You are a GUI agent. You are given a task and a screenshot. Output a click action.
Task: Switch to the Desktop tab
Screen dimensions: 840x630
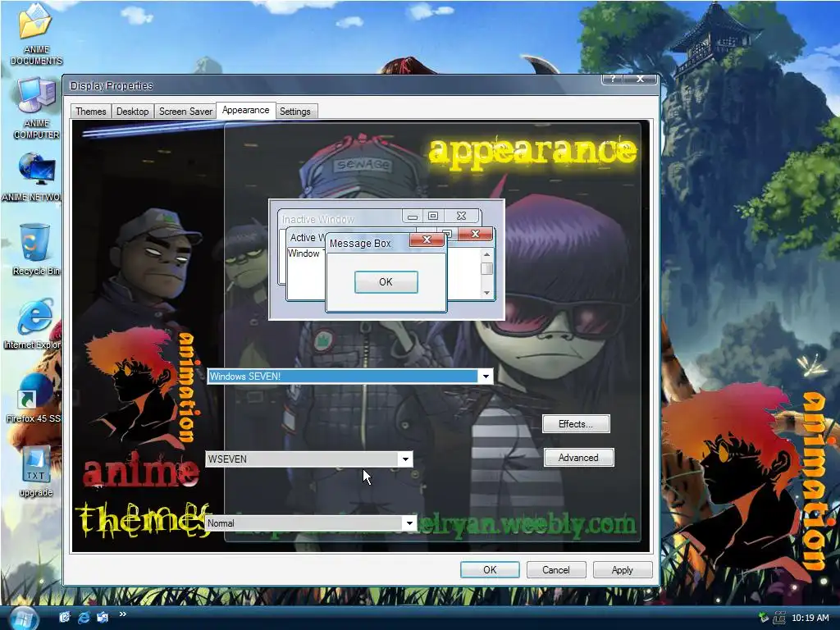132,112
